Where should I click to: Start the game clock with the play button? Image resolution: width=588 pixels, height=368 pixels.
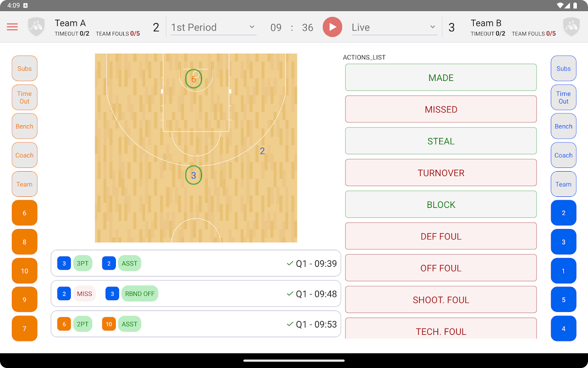(333, 27)
